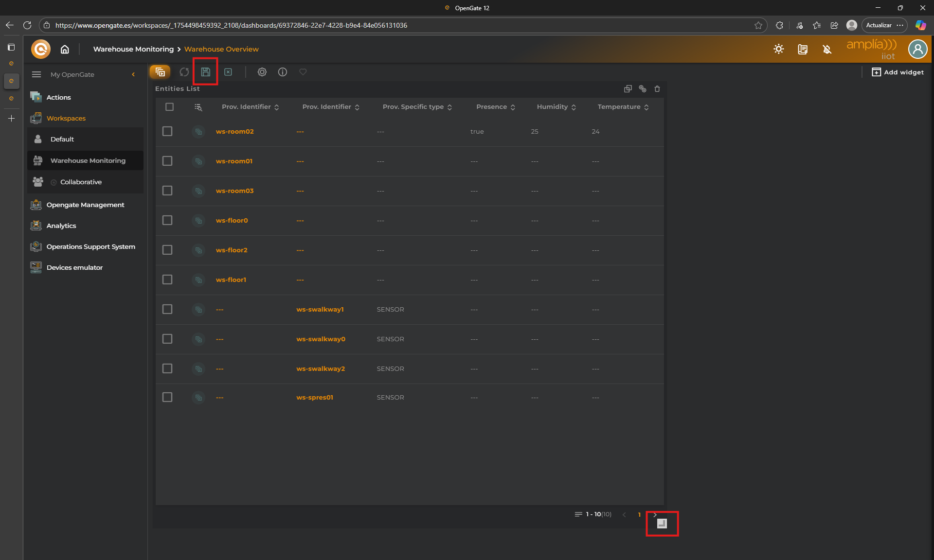Click the Add widget button
934x560 pixels.
[x=898, y=72]
